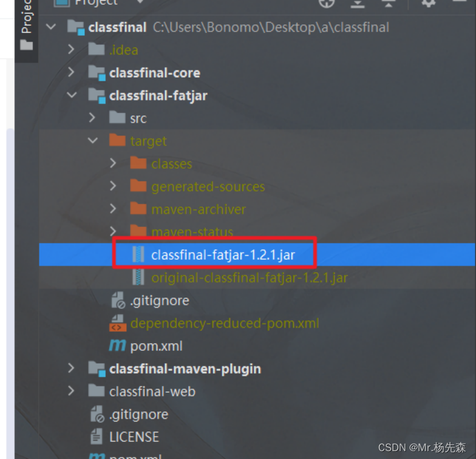This screenshot has width=476, height=459.
Task: Click the dependency-reduced-pom.xml file icon
Action: click(118, 323)
